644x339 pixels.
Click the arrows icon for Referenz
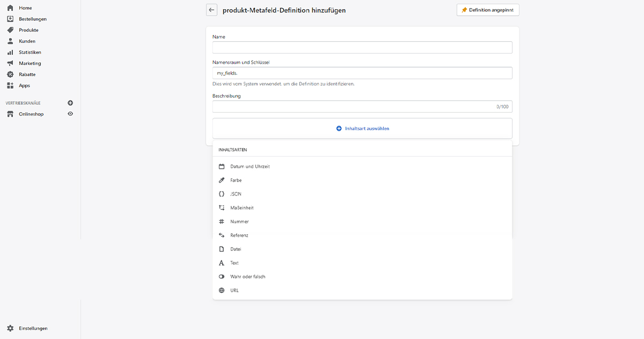click(x=222, y=235)
